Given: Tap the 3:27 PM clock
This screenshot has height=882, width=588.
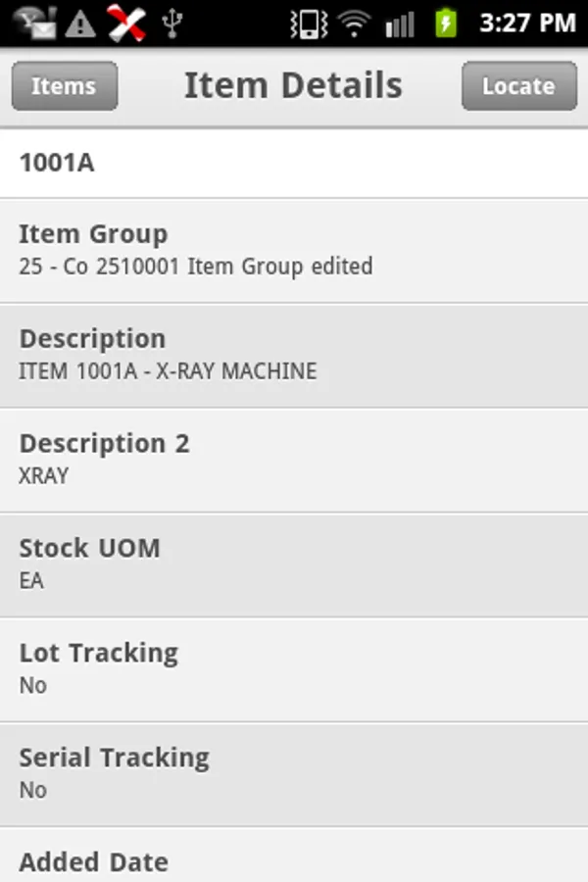Looking at the screenshot, I should (x=526, y=23).
